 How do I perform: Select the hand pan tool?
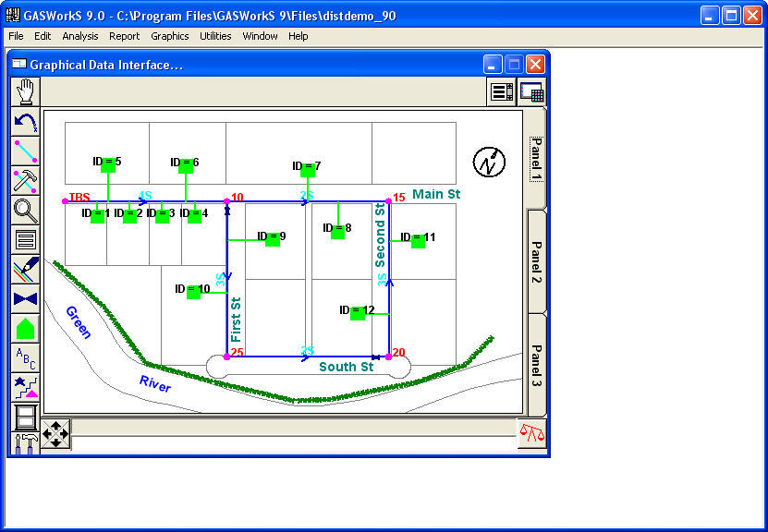click(24, 91)
